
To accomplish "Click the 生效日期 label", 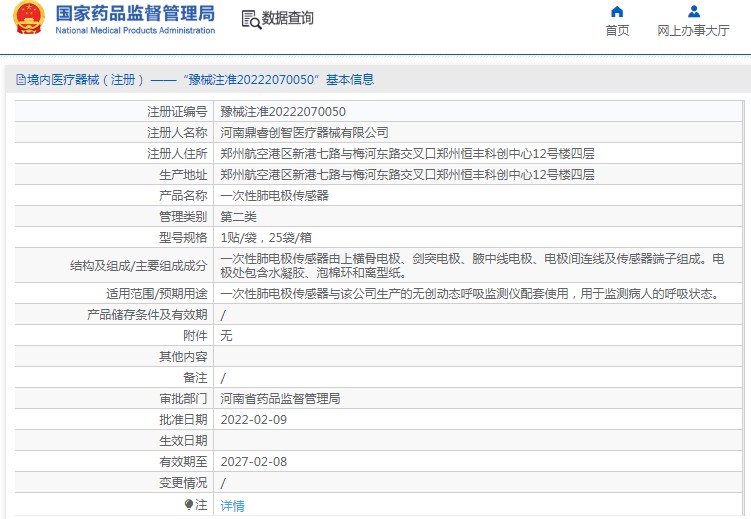I will point(183,441).
